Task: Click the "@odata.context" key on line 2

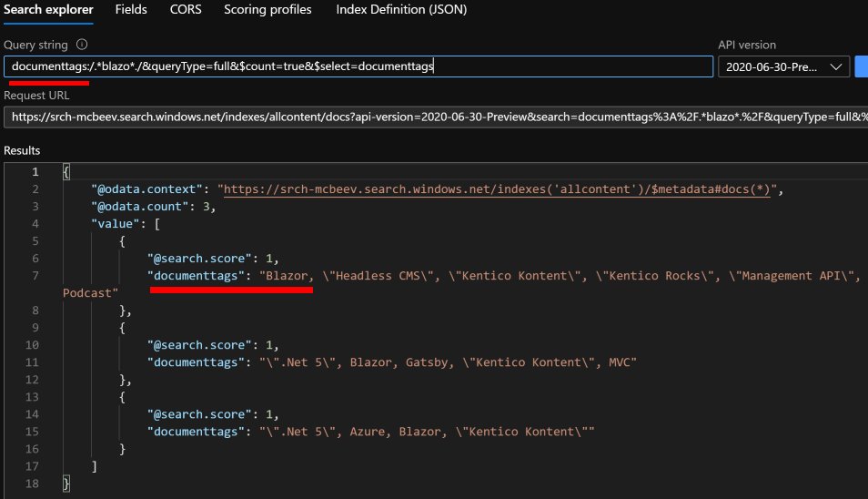Action: click(146, 189)
